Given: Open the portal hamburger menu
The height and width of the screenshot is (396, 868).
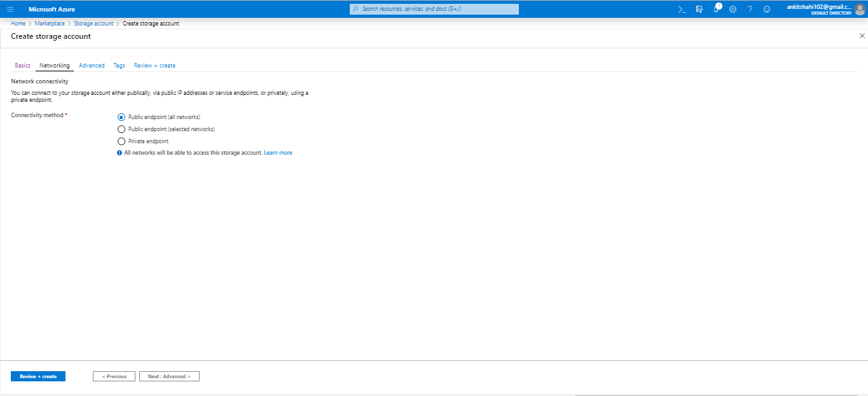Looking at the screenshot, I should [x=10, y=9].
